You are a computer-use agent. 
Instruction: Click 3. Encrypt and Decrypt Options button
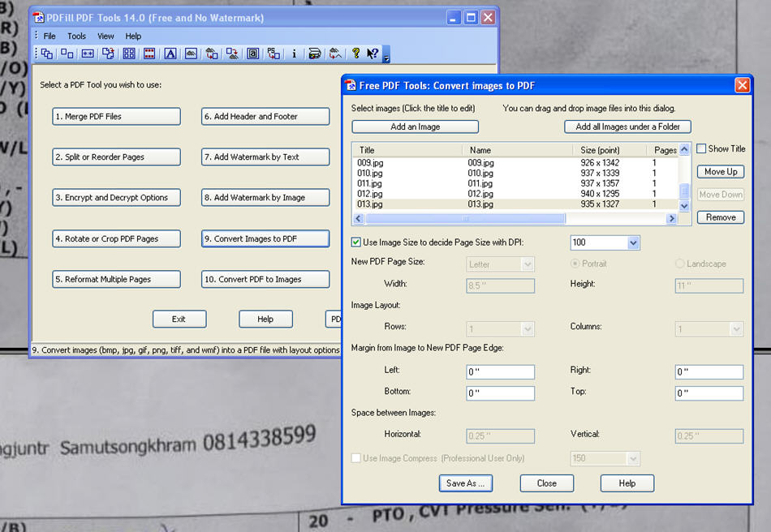pyautogui.click(x=117, y=198)
